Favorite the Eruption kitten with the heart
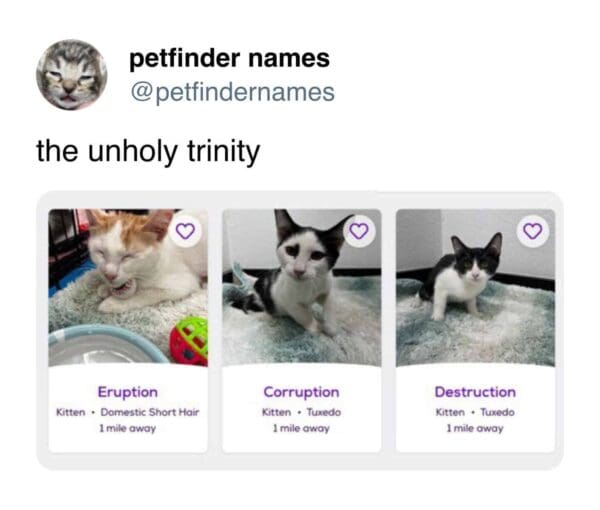The height and width of the screenshot is (510, 600). (185, 231)
